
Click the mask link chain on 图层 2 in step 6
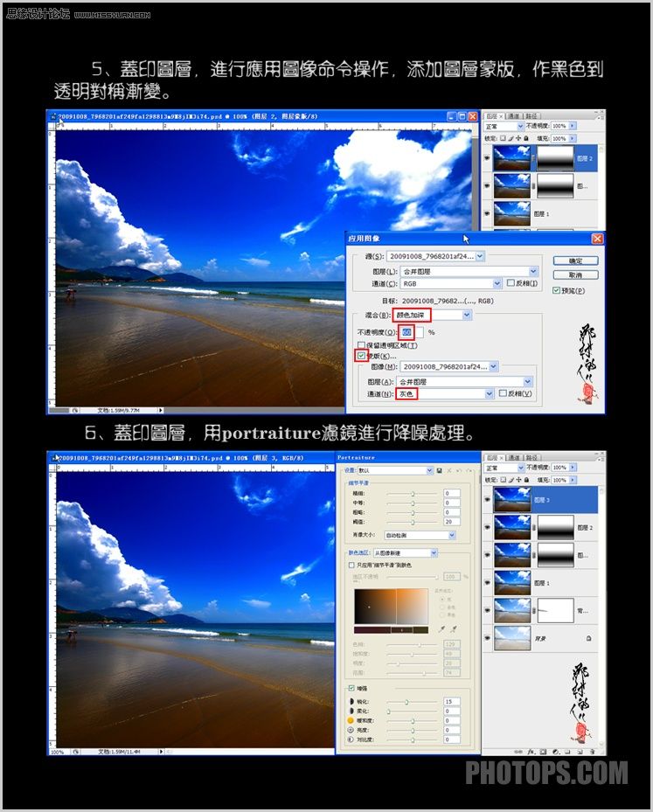coord(534,527)
